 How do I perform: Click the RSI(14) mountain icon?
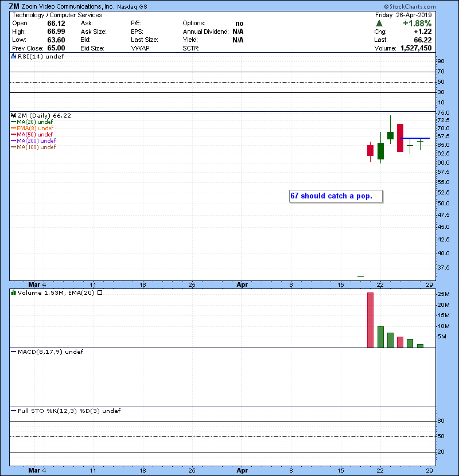[x=13, y=56]
